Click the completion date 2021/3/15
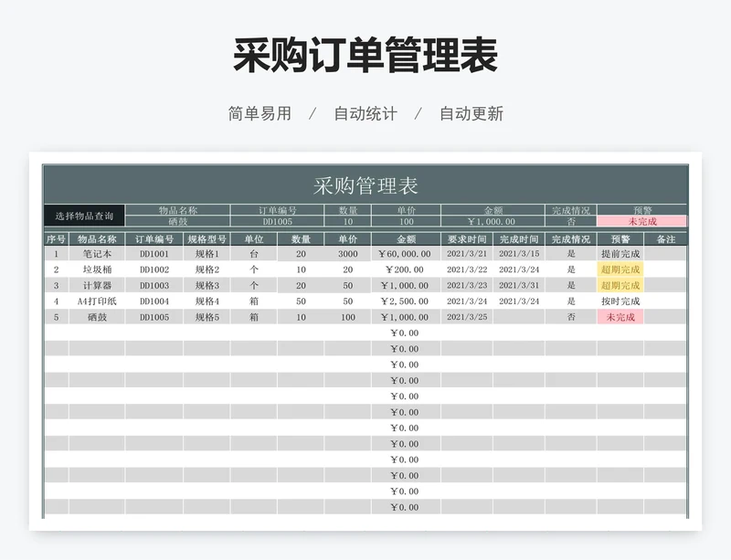 coord(519,254)
